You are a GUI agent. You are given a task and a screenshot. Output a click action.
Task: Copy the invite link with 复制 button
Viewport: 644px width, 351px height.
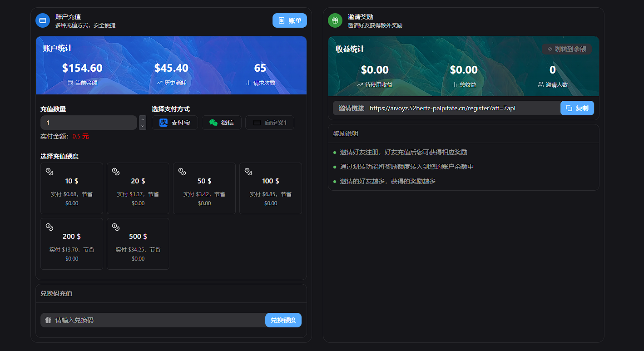click(577, 108)
